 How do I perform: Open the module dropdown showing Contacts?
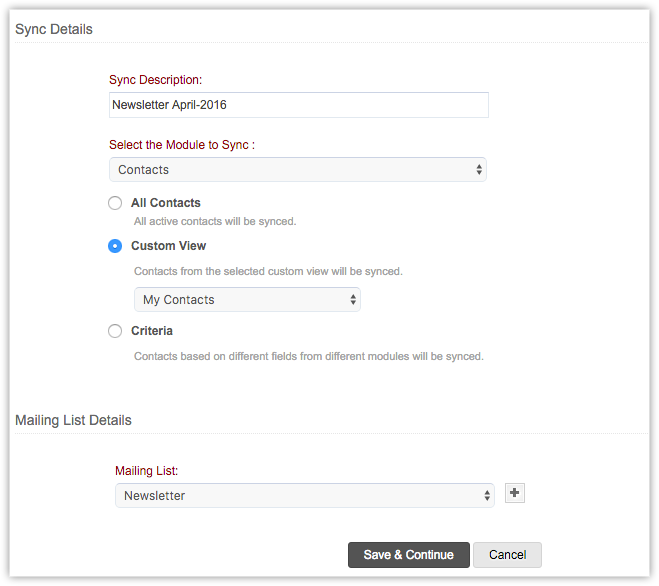click(298, 170)
